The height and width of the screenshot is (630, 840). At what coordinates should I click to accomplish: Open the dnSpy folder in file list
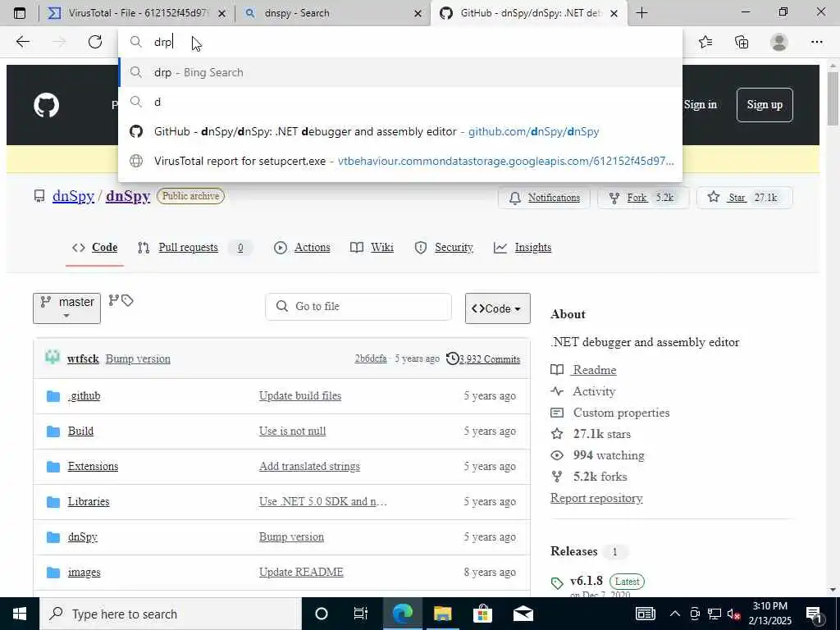pos(83,537)
